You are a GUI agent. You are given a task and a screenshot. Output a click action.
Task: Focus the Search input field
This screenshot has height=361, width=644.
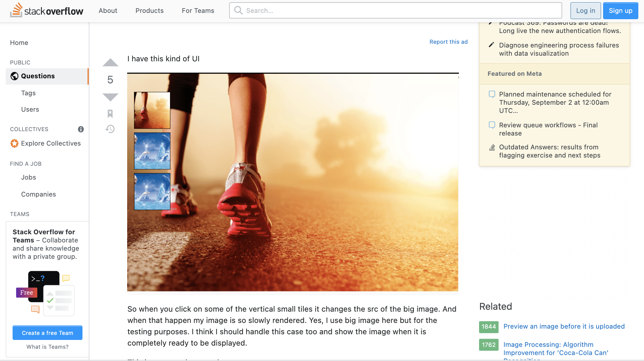click(400, 11)
